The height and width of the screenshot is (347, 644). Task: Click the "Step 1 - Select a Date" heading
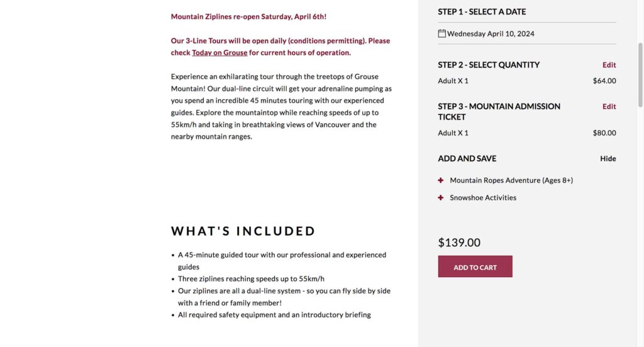click(482, 12)
